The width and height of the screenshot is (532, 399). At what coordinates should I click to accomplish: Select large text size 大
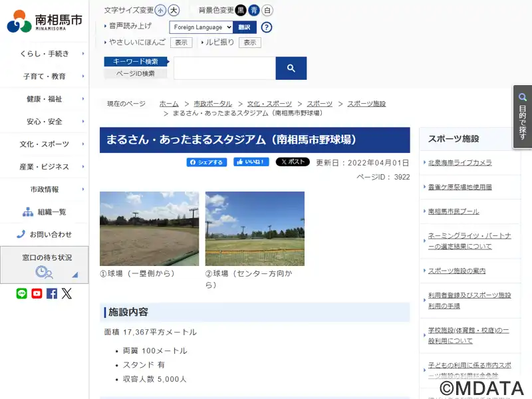tap(174, 10)
